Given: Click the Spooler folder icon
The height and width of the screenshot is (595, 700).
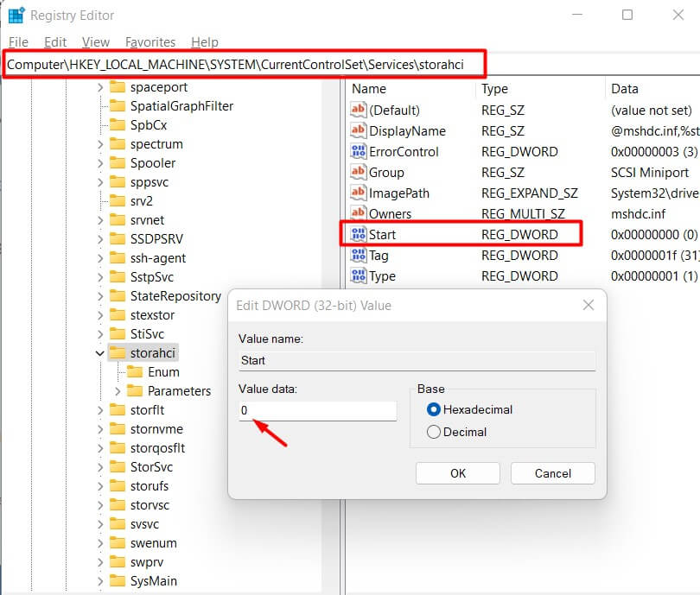Looking at the screenshot, I should pos(118,163).
